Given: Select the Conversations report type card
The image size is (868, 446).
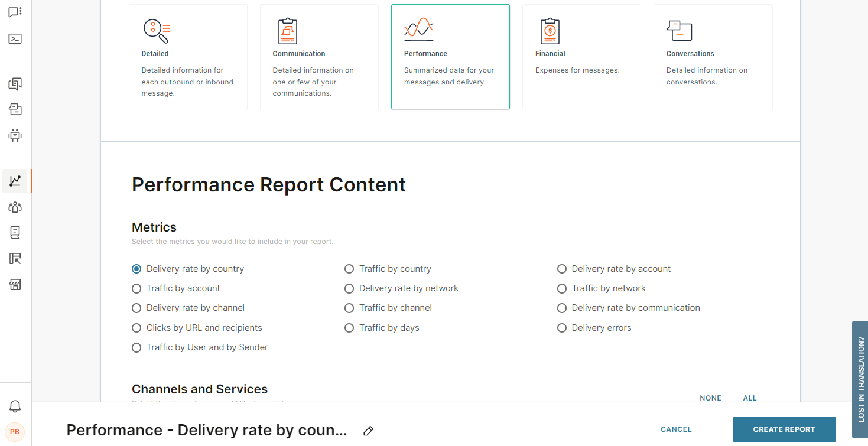Looking at the screenshot, I should (713, 57).
